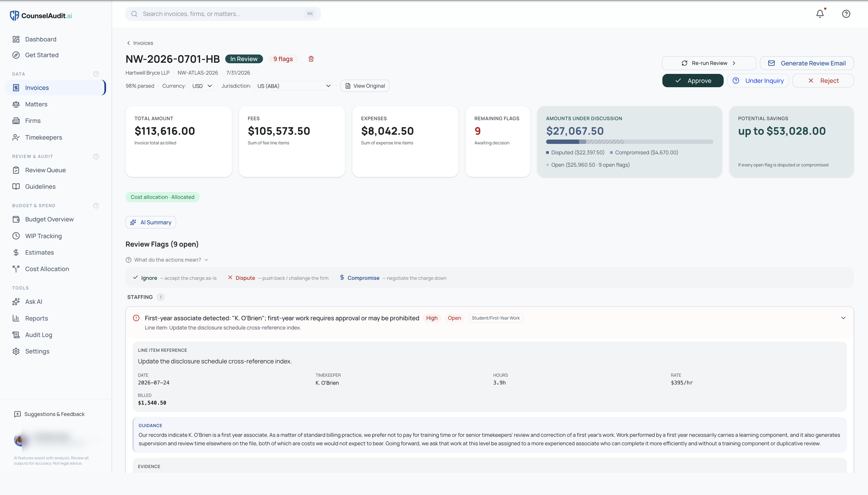Open WIP Tracking
This screenshot has height=495, width=868.
pos(56,236)
